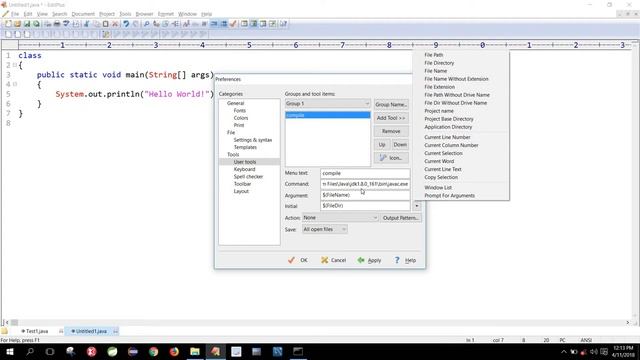640x360 pixels.
Task: Click the Print toolbar icon
Action: coord(57,24)
